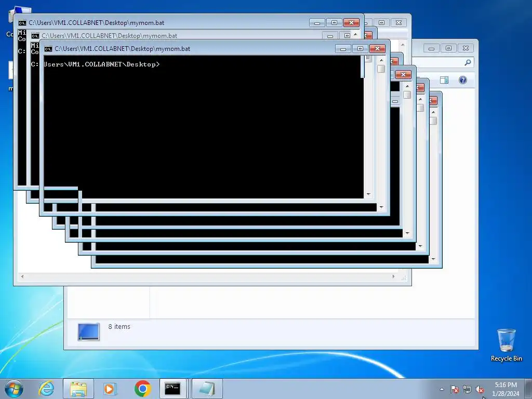
Task: Select the Recycle Bin desktop icon
Action: tap(506, 345)
